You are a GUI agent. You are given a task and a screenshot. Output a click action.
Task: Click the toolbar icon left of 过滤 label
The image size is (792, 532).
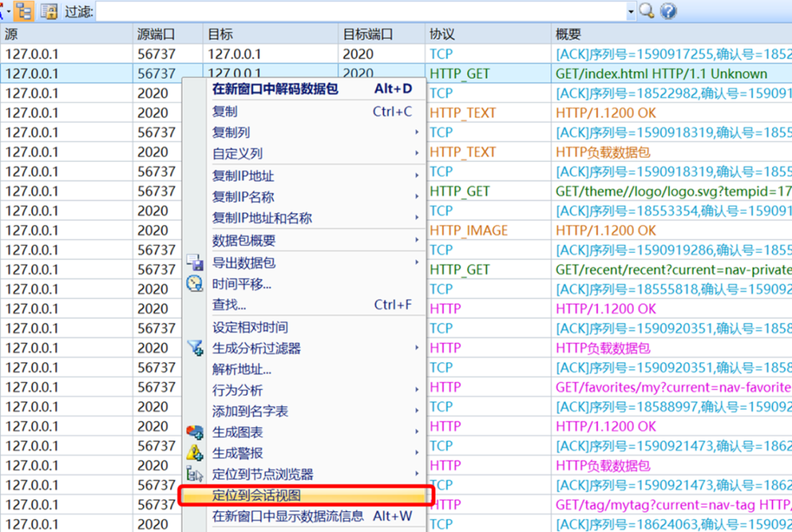pyautogui.click(x=49, y=11)
